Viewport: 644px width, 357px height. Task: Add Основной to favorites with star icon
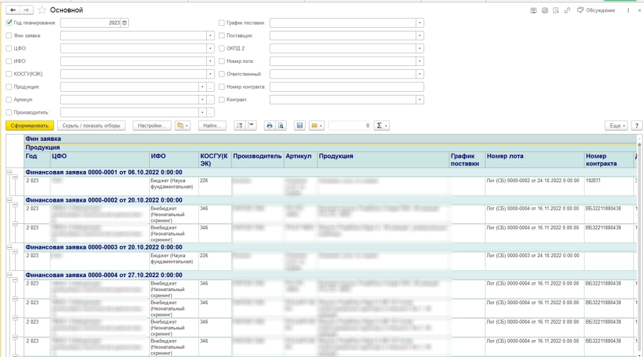coord(42,10)
